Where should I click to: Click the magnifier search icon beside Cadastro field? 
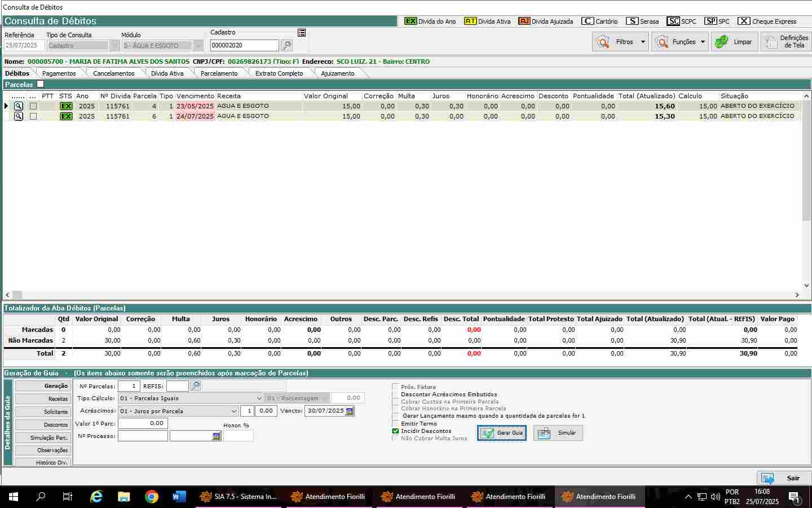coord(286,46)
